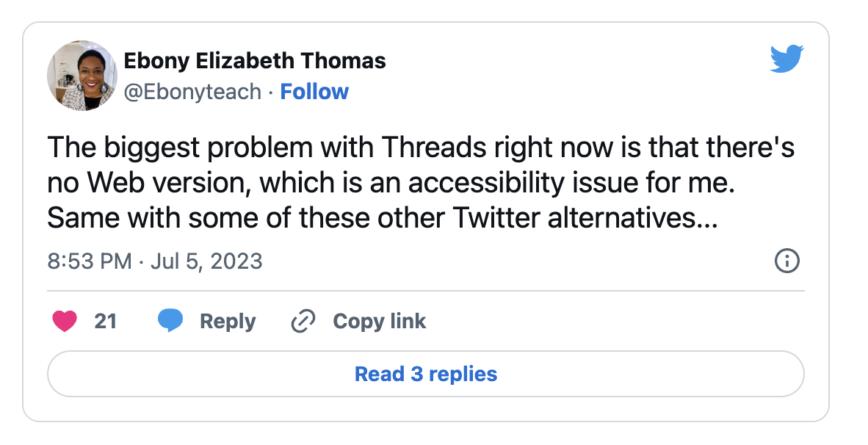Click the word accessibility in the tweet

pos(480,184)
